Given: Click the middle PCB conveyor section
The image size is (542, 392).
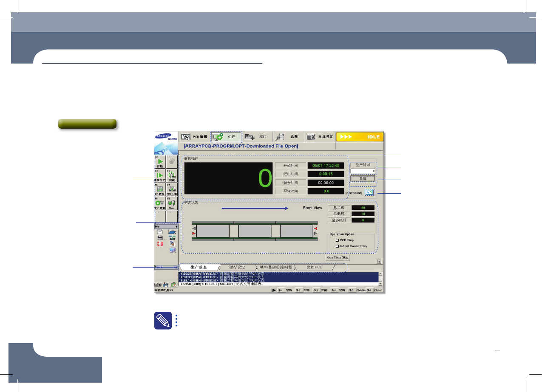Looking at the screenshot, I should coord(255,231).
